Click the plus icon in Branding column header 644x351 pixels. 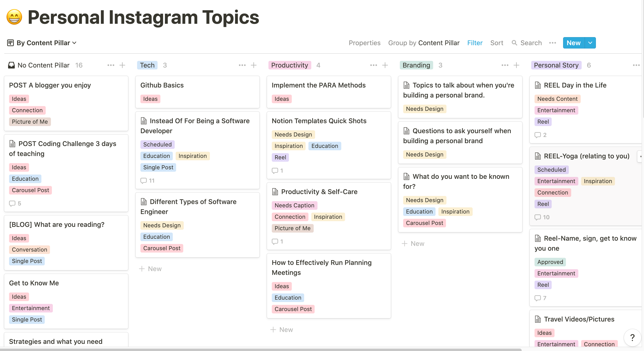pyautogui.click(x=516, y=65)
